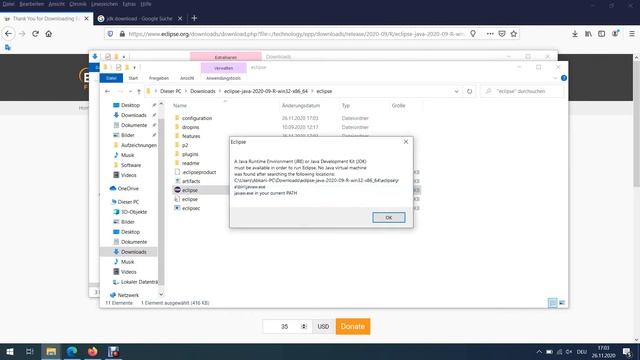The width and height of the screenshot is (640, 360).
Task: Select the dropins folder
Action: (x=191, y=127)
